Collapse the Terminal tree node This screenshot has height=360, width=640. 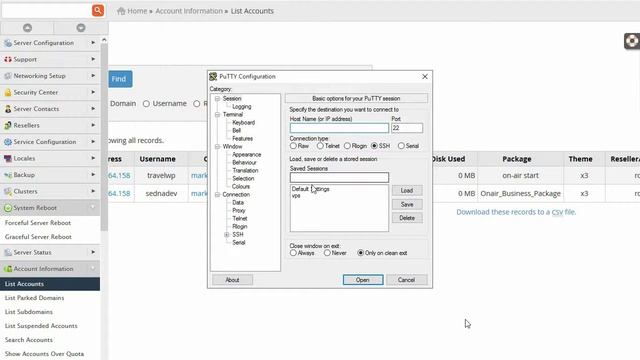218,115
